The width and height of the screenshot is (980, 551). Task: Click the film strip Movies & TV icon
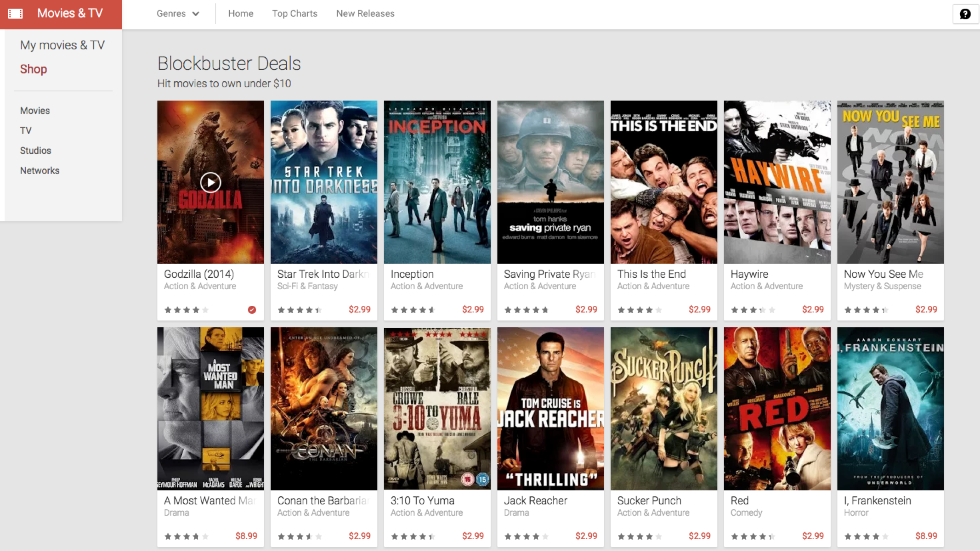tap(15, 13)
